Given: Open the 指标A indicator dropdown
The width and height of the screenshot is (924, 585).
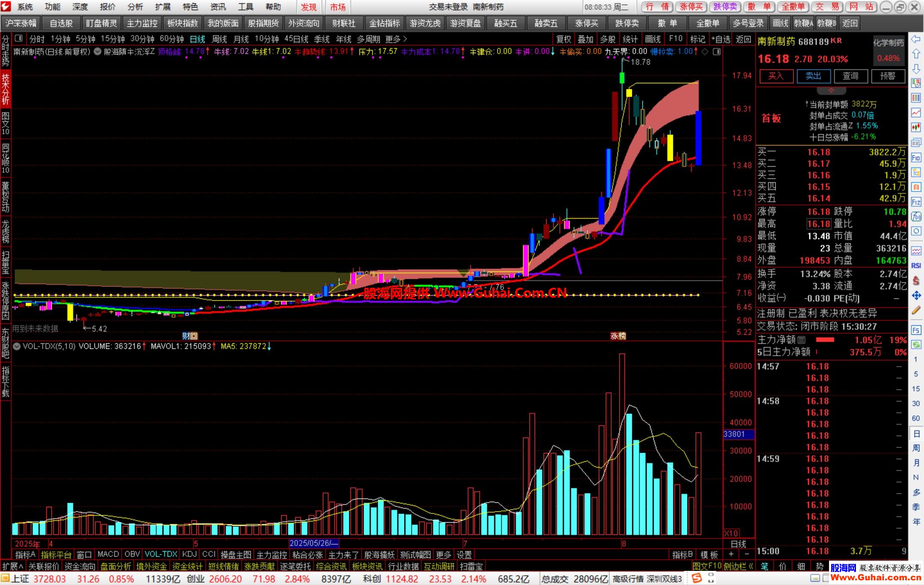Looking at the screenshot, I should [25, 555].
